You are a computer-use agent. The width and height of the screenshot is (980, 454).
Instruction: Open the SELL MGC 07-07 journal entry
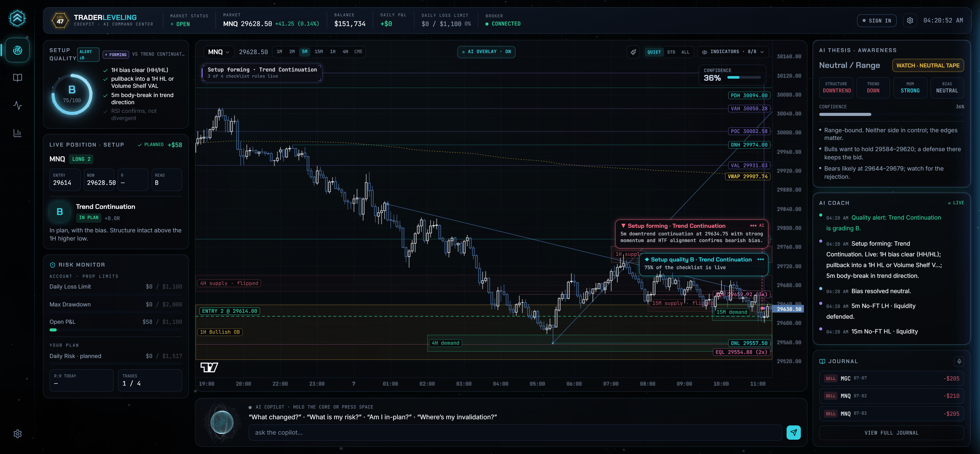(x=891, y=378)
